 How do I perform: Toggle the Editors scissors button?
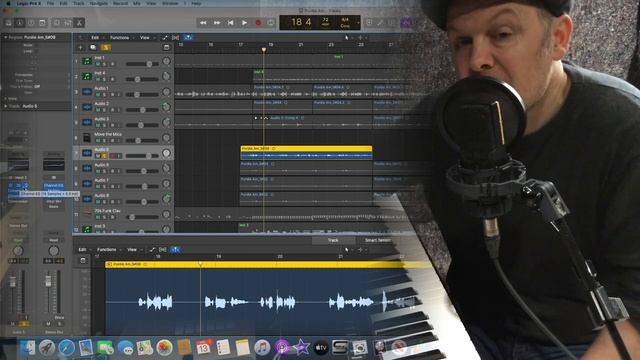point(80,23)
